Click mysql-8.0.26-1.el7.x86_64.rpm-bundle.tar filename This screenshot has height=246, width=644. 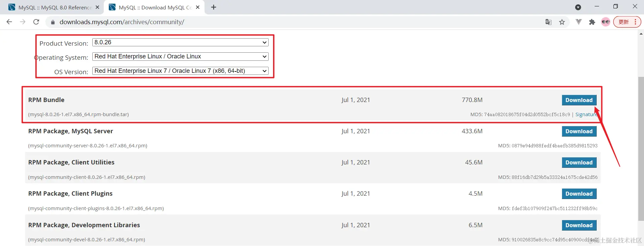click(79, 114)
